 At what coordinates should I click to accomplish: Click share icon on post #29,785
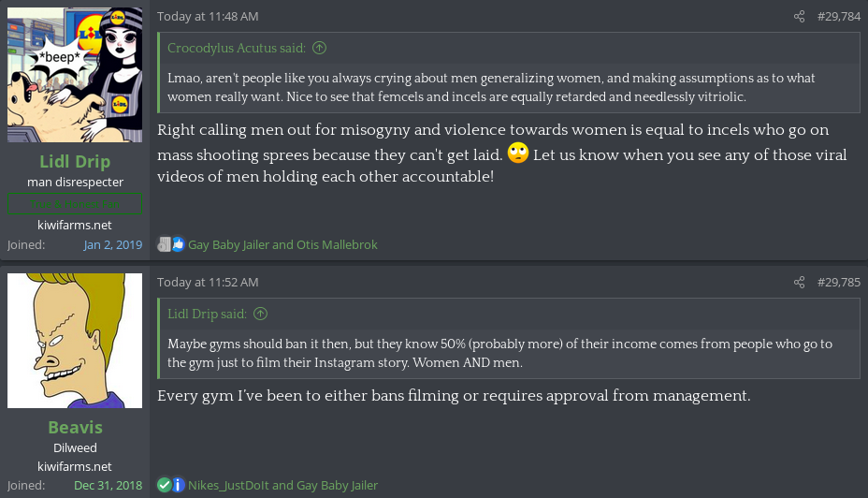point(799,283)
